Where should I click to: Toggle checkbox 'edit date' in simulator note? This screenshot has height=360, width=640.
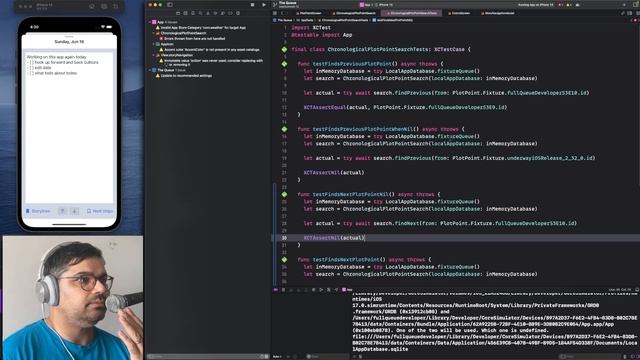click(31, 68)
